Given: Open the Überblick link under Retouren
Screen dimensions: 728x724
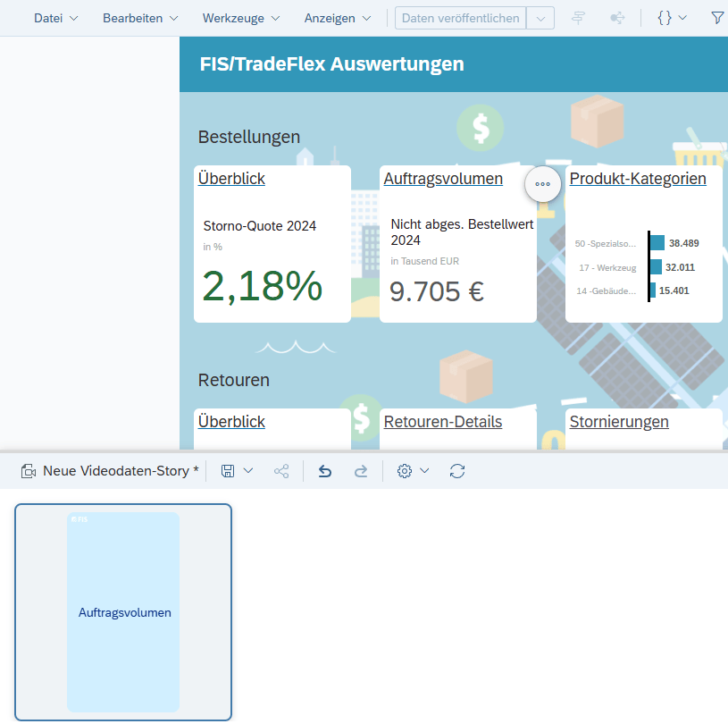Looking at the screenshot, I should click(231, 422).
